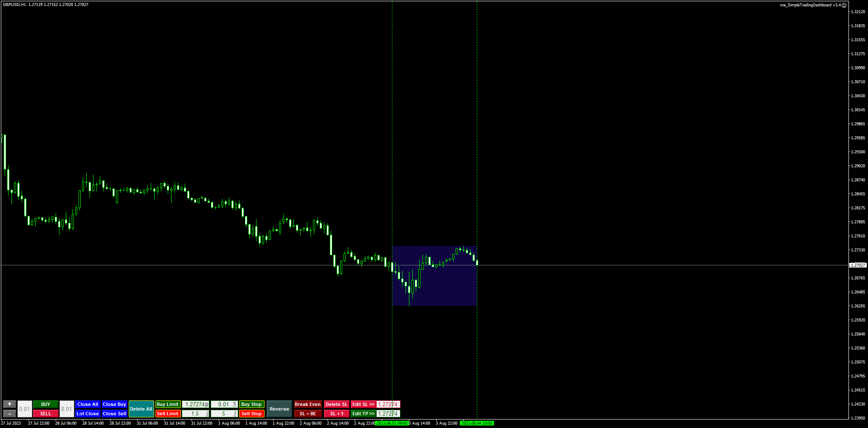Place a Buy Stop order
This screenshot has height=428, width=868.
pos(251,404)
